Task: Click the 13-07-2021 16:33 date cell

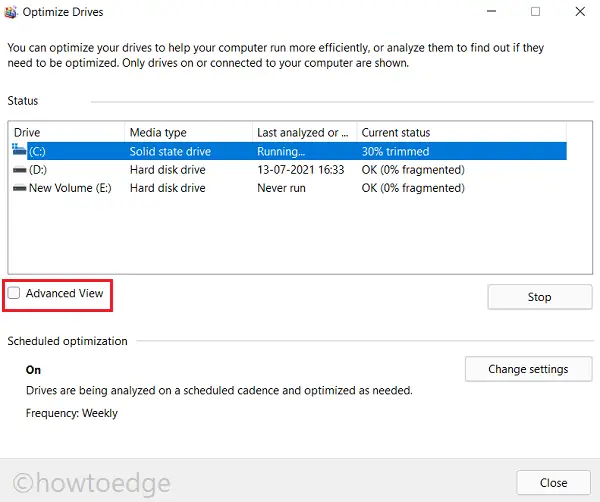Action: (x=301, y=170)
